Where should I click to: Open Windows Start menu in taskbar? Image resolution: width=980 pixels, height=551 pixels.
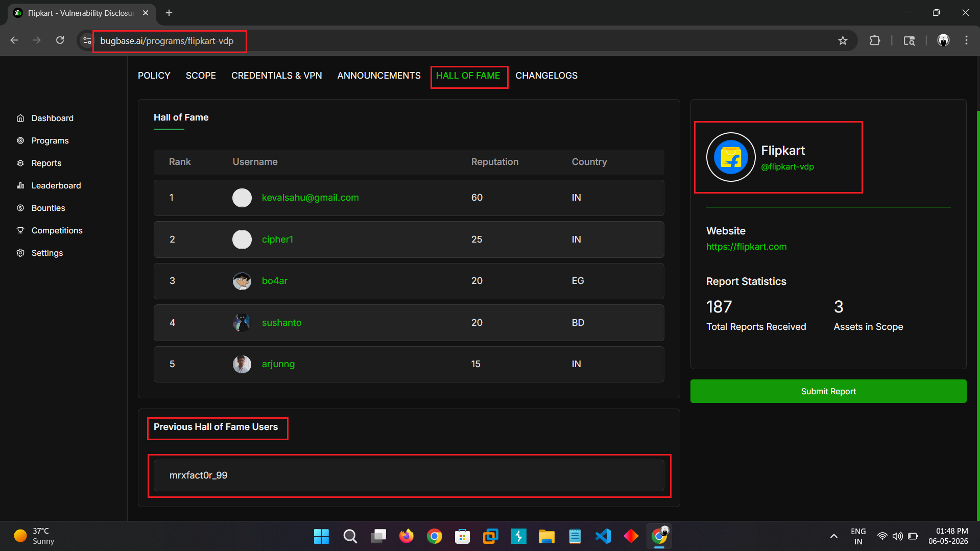tap(321, 536)
